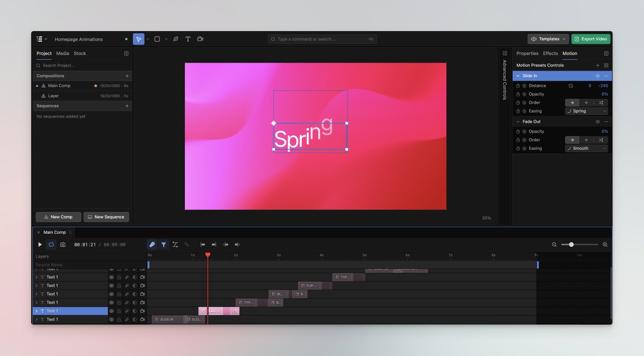
Task: Select the Pen tool in top toolbar
Action: point(175,39)
